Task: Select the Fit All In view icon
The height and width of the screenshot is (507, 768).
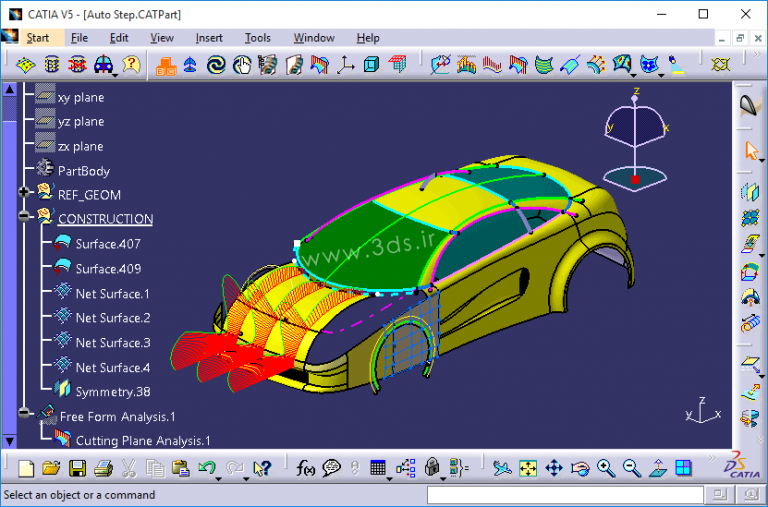Action: pos(528,468)
